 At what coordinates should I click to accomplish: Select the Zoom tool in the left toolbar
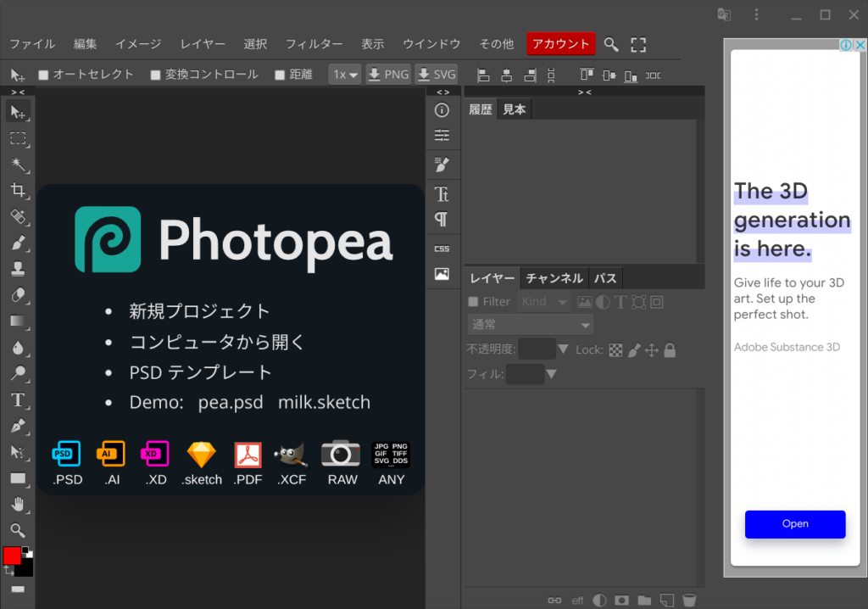[x=18, y=530]
